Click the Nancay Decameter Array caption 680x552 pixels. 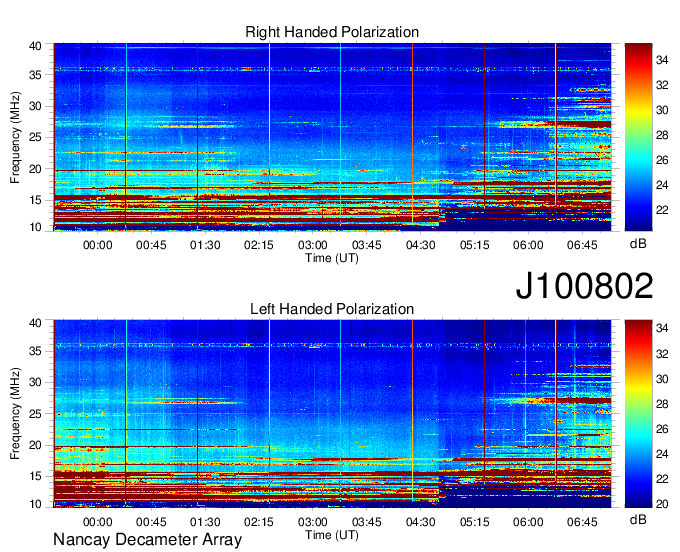click(147, 540)
